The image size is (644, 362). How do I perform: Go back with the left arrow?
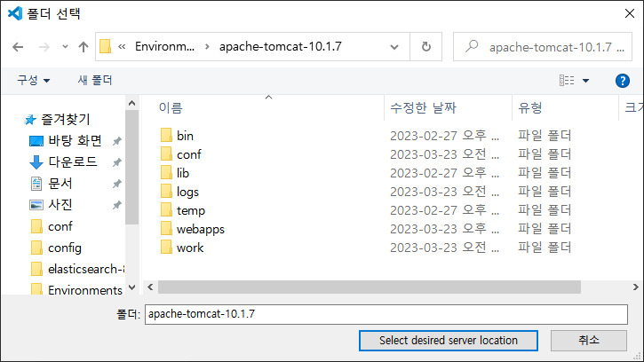(18, 47)
